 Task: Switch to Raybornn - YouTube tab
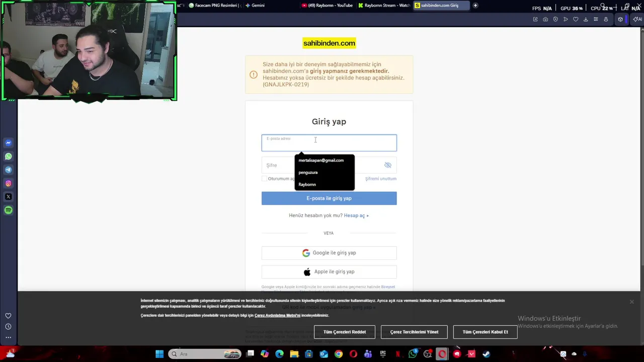pos(328,6)
